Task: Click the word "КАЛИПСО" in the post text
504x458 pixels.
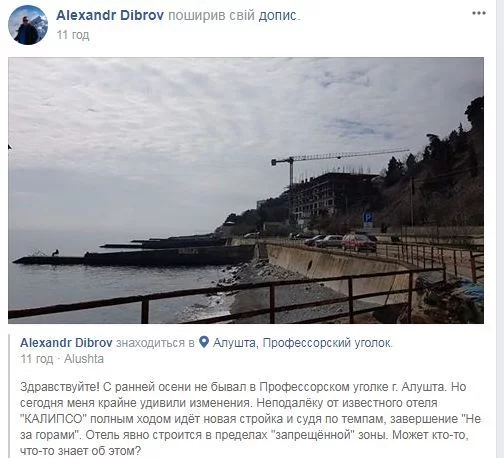Action: pyautogui.click(x=54, y=419)
